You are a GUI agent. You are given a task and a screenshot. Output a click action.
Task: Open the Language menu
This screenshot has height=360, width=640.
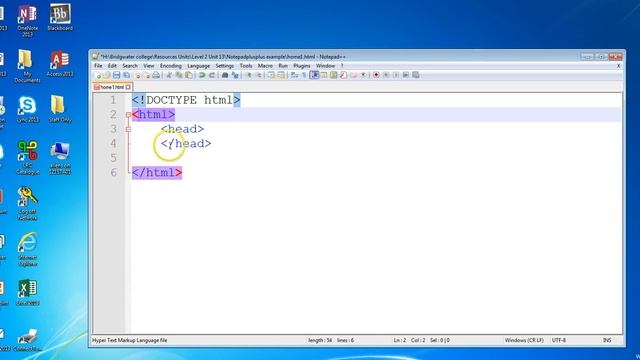pyautogui.click(x=198, y=66)
